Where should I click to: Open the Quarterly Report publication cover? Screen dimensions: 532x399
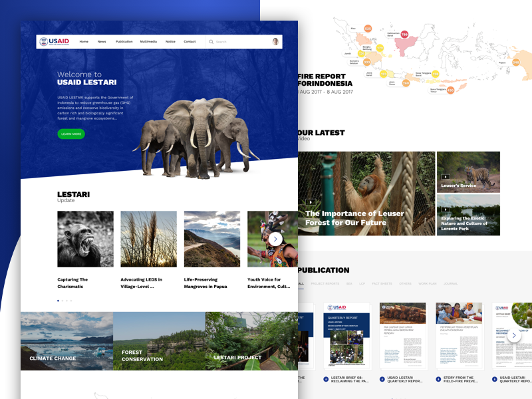(x=346, y=335)
